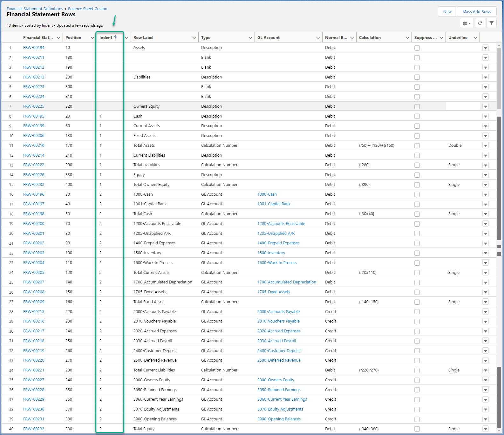This screenshot has width=504, height=435.
Task: Toggle Suppress checkbox for Assets row
Action: (417, 48)
